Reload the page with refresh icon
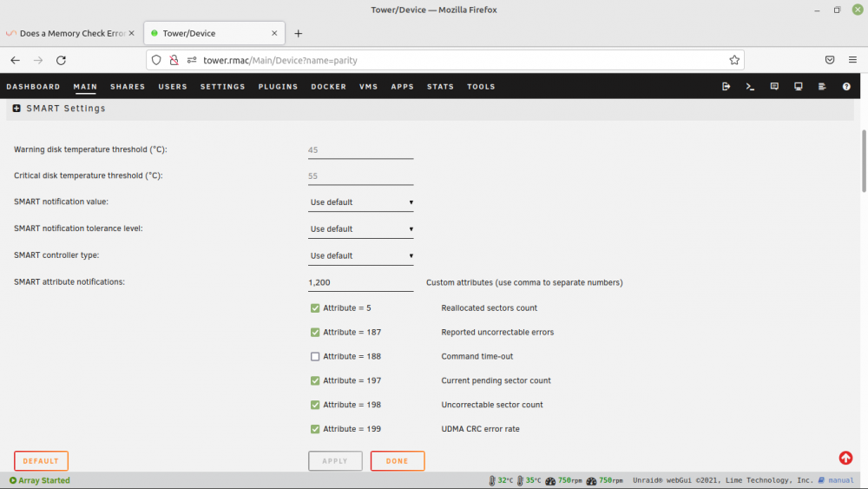Screen dimensions: 868x489 61,60
